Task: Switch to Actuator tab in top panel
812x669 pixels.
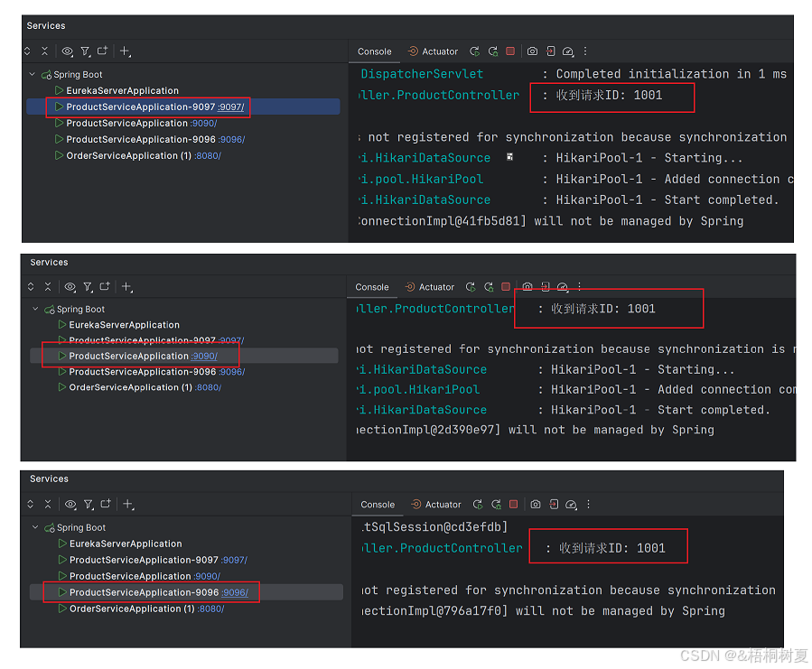Action: 433,51
